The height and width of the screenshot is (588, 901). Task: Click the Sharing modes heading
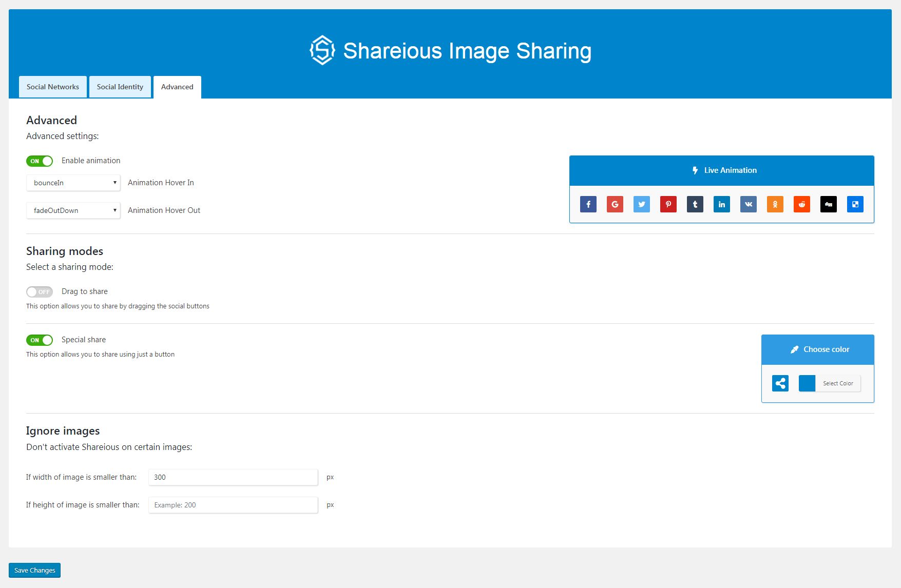(x=65, y=251)
